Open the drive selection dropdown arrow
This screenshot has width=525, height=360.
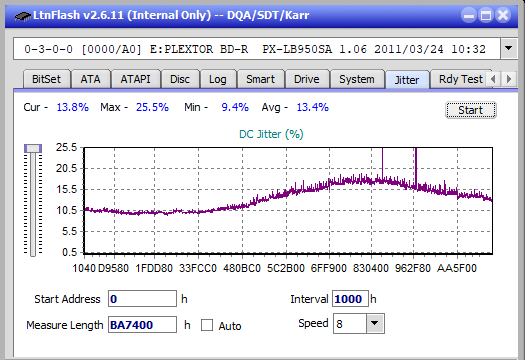pos(509,49)
